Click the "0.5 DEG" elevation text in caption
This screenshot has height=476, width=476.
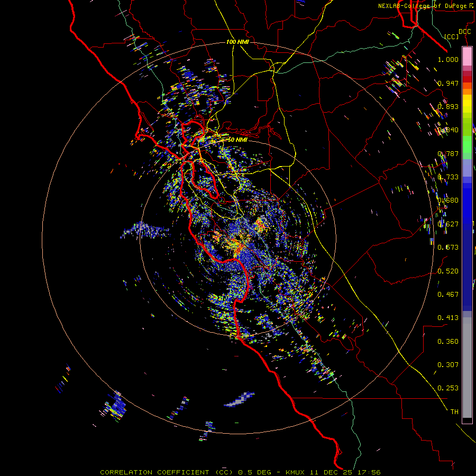[x=254, y=472]
